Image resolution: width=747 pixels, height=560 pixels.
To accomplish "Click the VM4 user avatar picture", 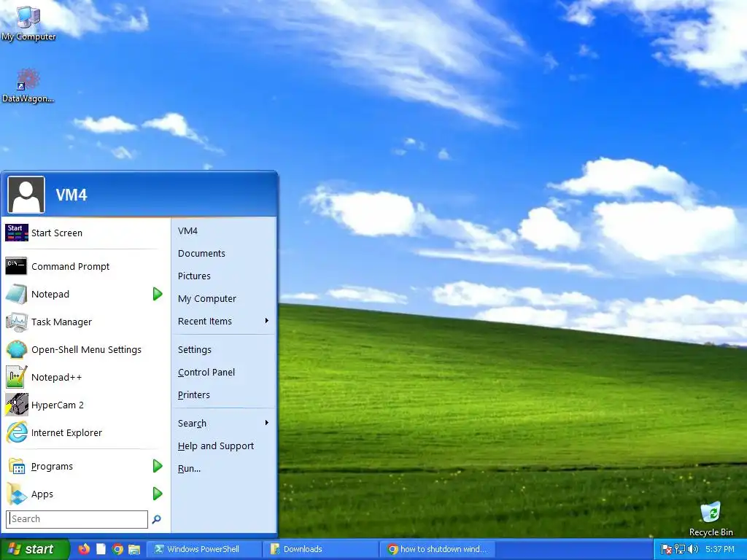I will pyautogui.click(x=26, y=195).
